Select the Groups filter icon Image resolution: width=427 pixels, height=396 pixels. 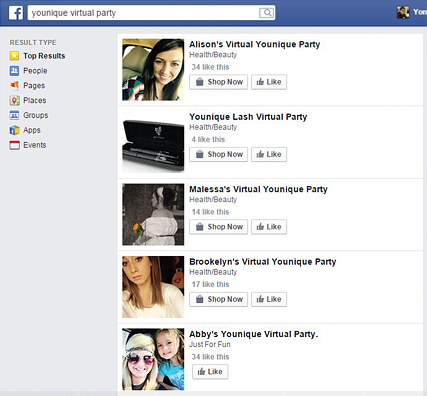coord(14,115)
